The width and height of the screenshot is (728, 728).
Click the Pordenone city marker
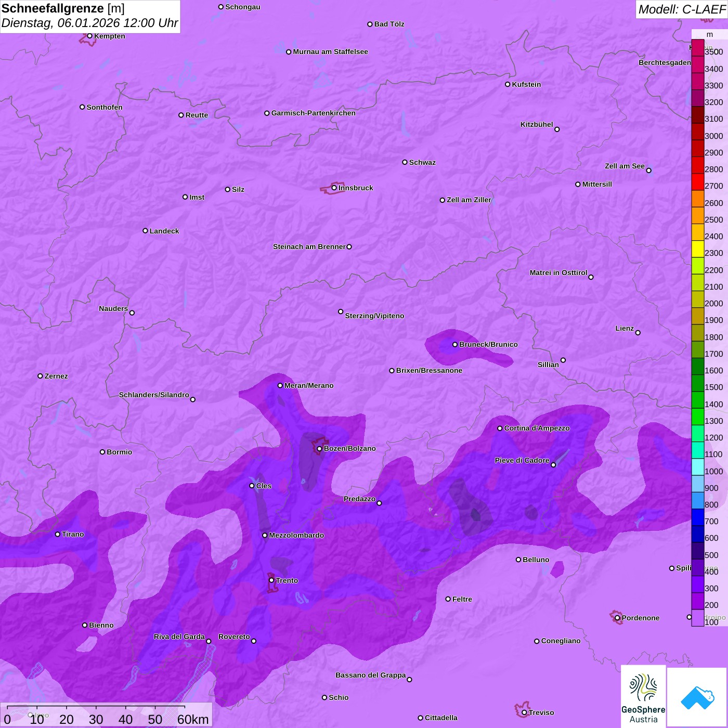(x=617, y=618)
